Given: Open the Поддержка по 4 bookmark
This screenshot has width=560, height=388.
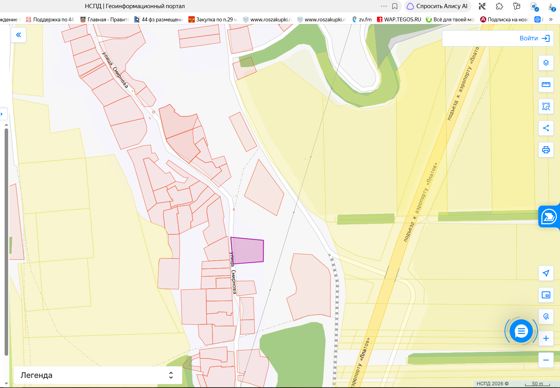Looking at the screenshot, I should pos(50,19).
